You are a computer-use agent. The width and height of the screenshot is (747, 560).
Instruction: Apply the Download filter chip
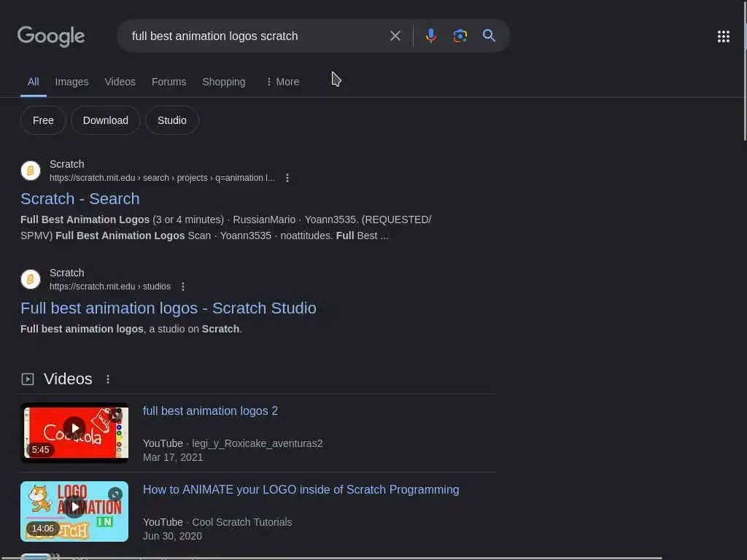[x=105, y=120]
